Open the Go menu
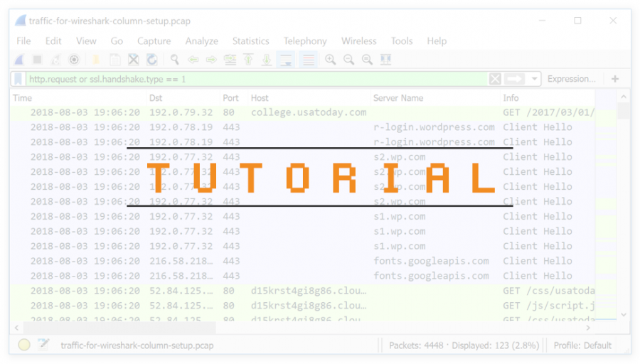Viewport: 640px width, 364px height. [x=117, y=41]
